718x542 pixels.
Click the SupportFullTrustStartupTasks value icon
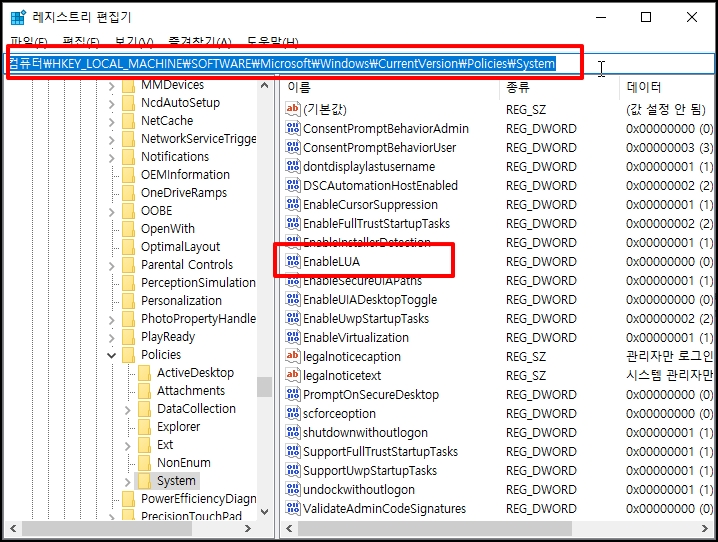tap(293, 451)
